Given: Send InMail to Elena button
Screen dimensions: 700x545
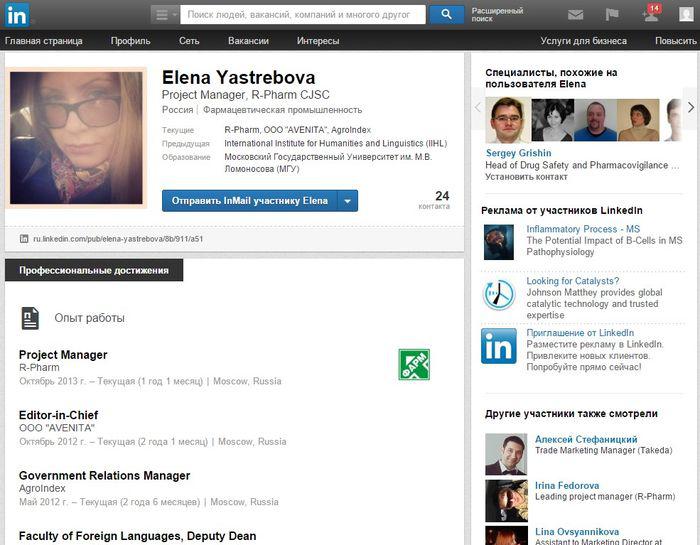Looking at the screenshot, I should [250, 201].
